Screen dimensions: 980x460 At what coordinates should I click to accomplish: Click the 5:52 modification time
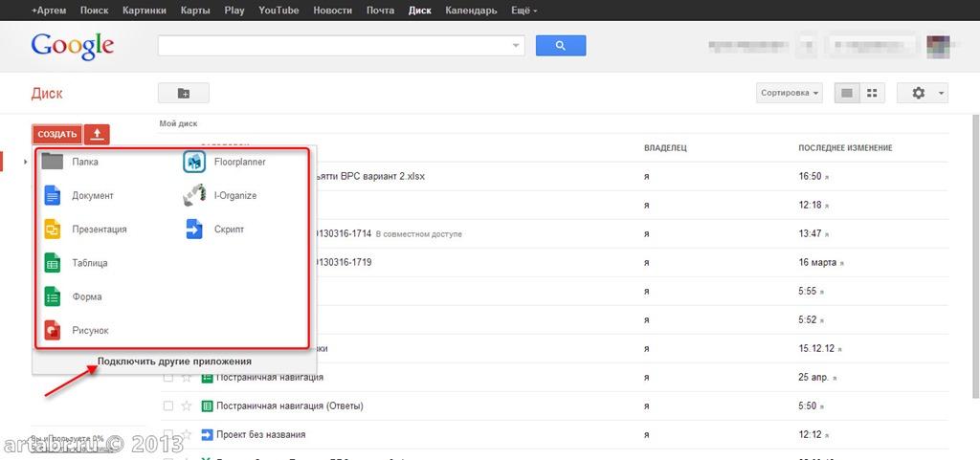click(x=808, y=320)
